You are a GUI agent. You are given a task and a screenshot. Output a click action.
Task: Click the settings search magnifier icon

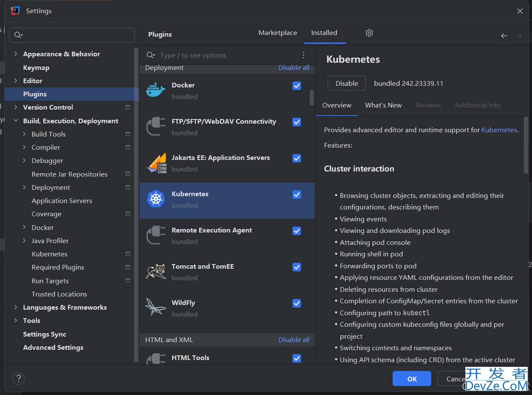pyautogui.click(x=18, y=35)
